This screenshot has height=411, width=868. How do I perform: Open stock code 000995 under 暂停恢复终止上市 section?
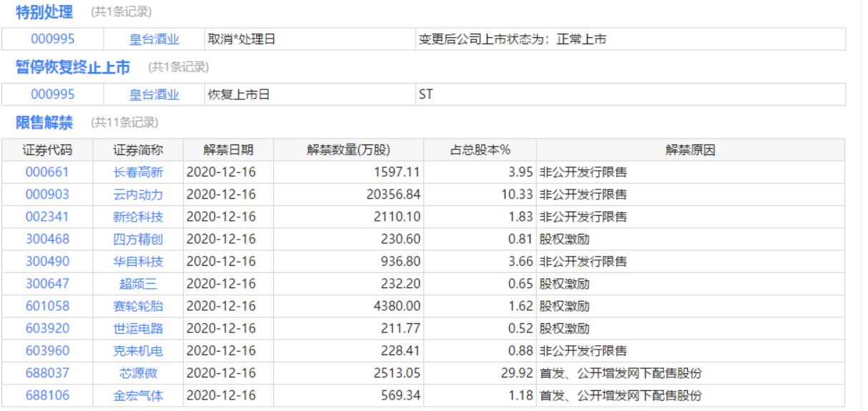click(52, 94)
